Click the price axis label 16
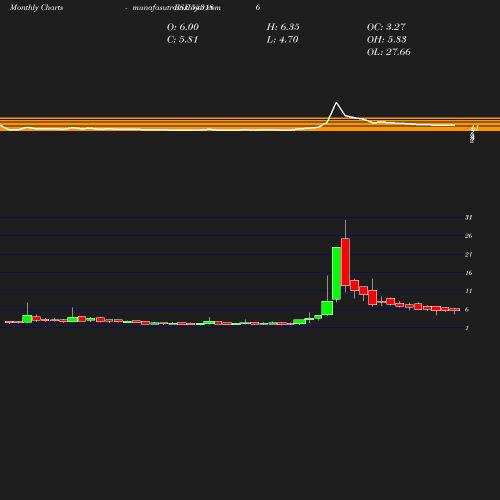This screenshot has height=500, width=500. pos(469,273)
